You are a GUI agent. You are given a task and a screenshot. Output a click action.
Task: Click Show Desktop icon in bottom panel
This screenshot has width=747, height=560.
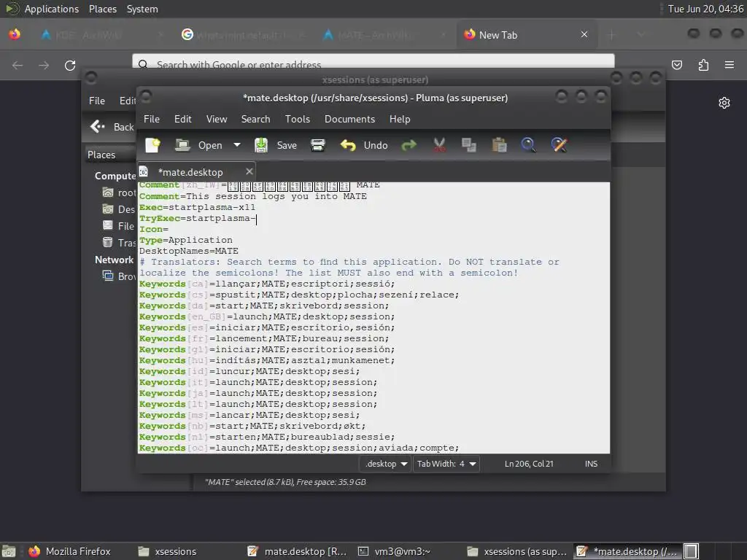9,551
